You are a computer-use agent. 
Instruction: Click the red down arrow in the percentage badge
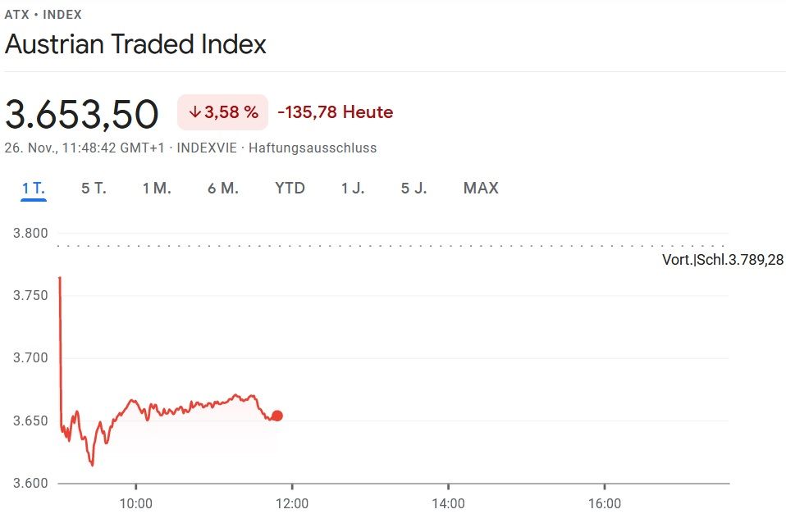point(194,112)
